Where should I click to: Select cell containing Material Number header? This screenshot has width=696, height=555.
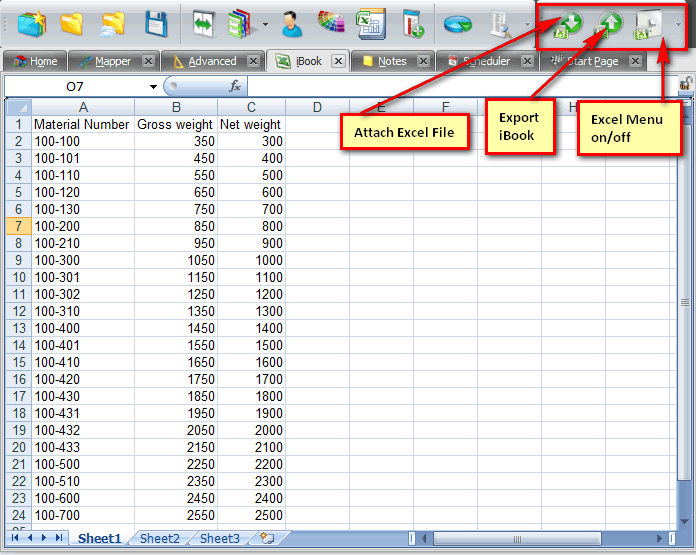(82, 125)
